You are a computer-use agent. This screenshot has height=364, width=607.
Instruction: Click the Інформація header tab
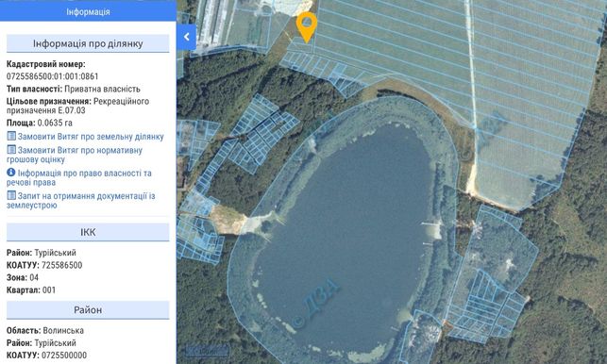[88, 11]
